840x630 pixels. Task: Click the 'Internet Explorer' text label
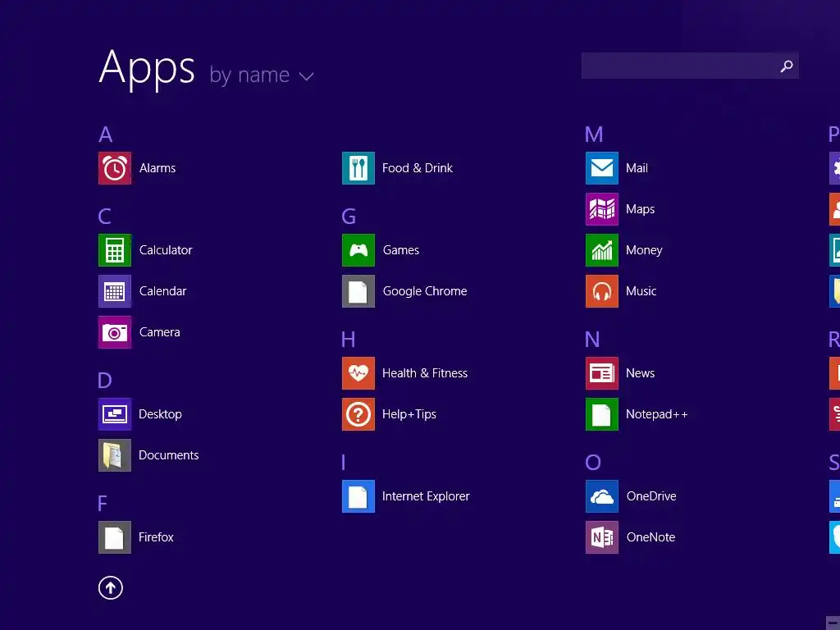(x=426, y=496)
